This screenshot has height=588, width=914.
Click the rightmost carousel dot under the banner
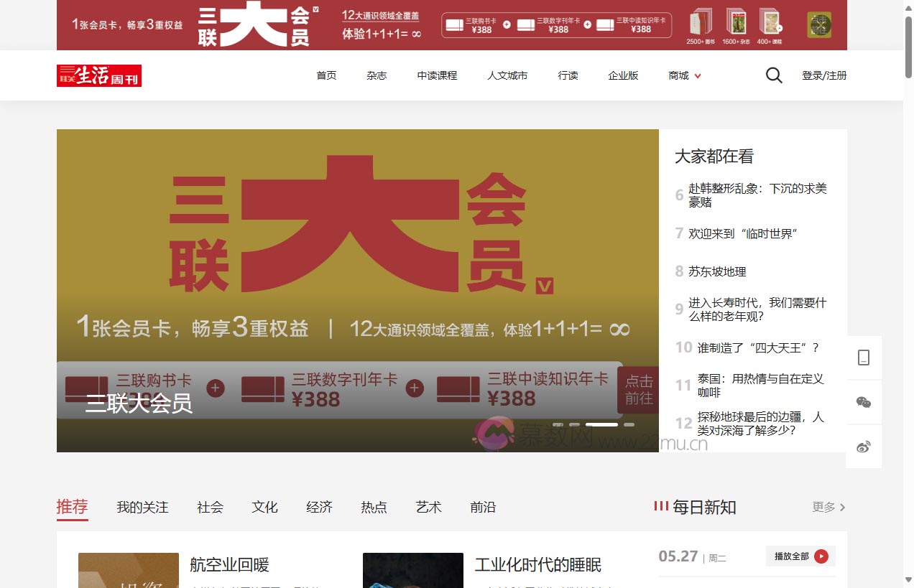[629, 424]
